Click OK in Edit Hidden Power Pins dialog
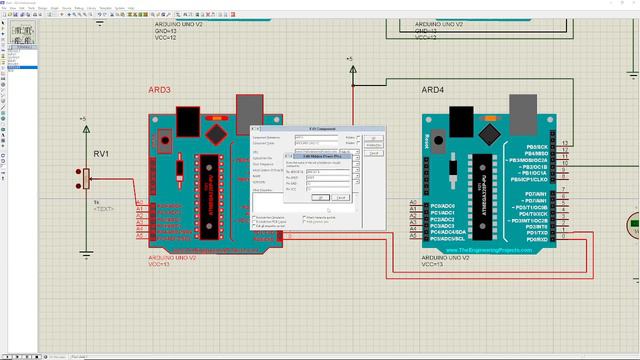The image size is (640, 360). click(320, 198)
